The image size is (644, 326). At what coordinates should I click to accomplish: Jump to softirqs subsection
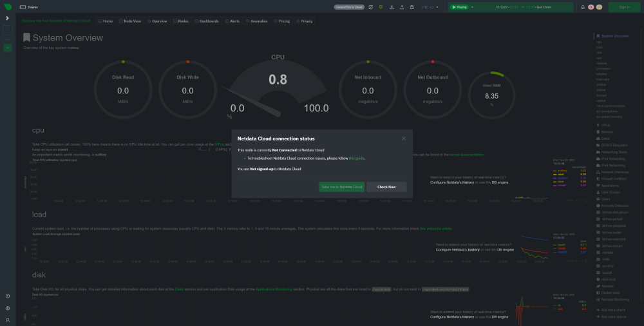601,84
